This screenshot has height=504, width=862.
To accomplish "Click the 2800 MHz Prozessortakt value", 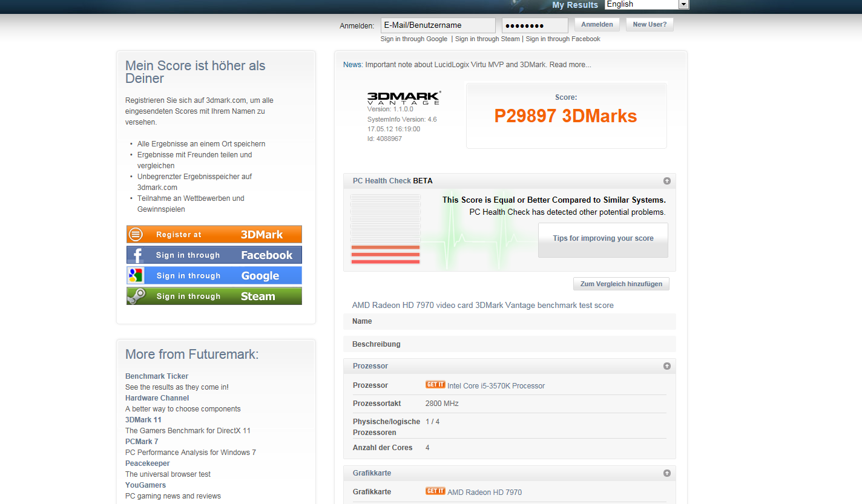I will pyautogui.click(x=442, y=404).
